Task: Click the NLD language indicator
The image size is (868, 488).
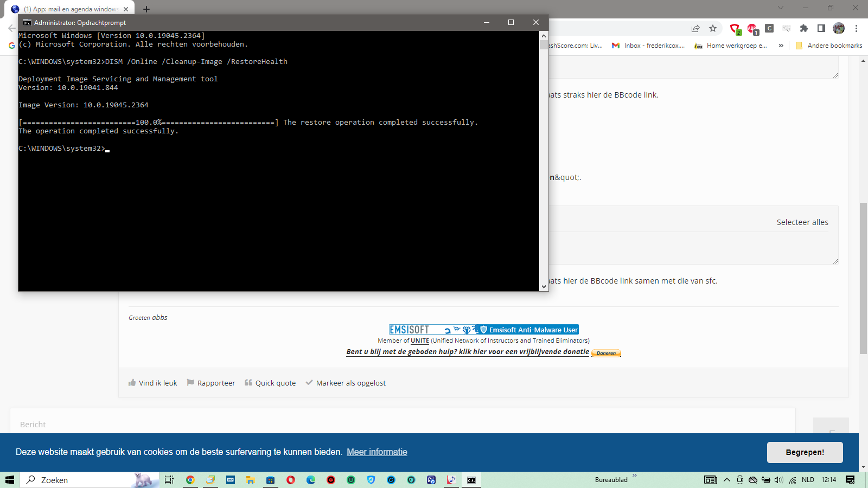Action: tap(808, 480)
